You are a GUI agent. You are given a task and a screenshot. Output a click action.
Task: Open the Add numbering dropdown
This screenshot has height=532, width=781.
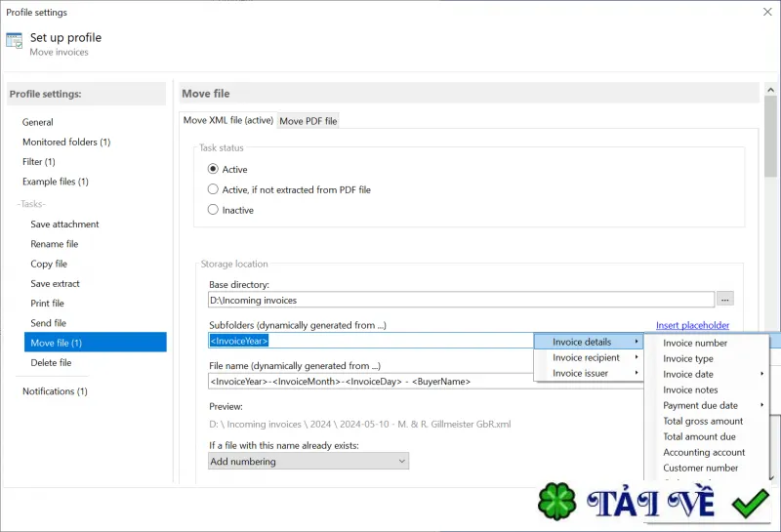pos(308,461)
